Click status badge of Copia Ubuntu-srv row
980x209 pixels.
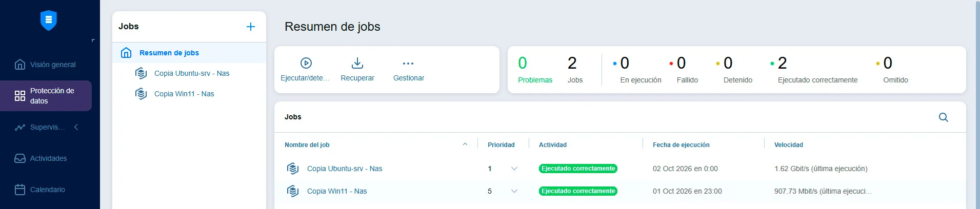(578, 169)
